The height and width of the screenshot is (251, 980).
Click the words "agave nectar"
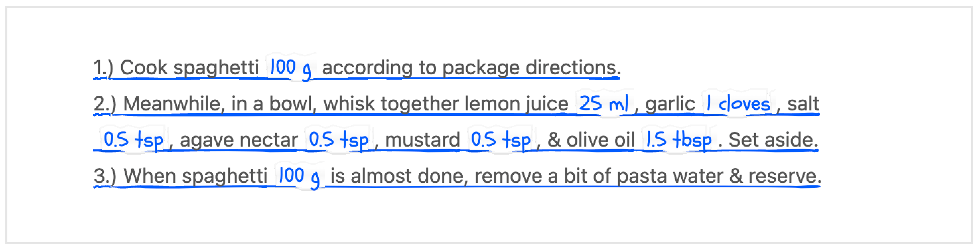[238, 140]
